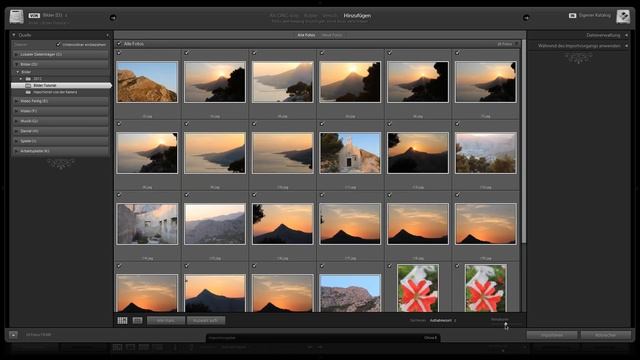Click the source drive icon at top left
The image size is (640, 360).
[17, 17]
